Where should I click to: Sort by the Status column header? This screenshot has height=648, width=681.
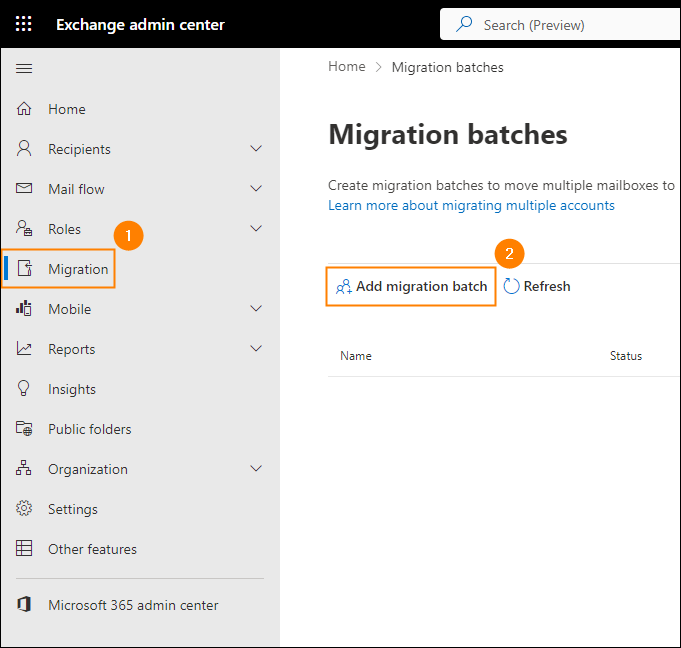click(626, 356)
